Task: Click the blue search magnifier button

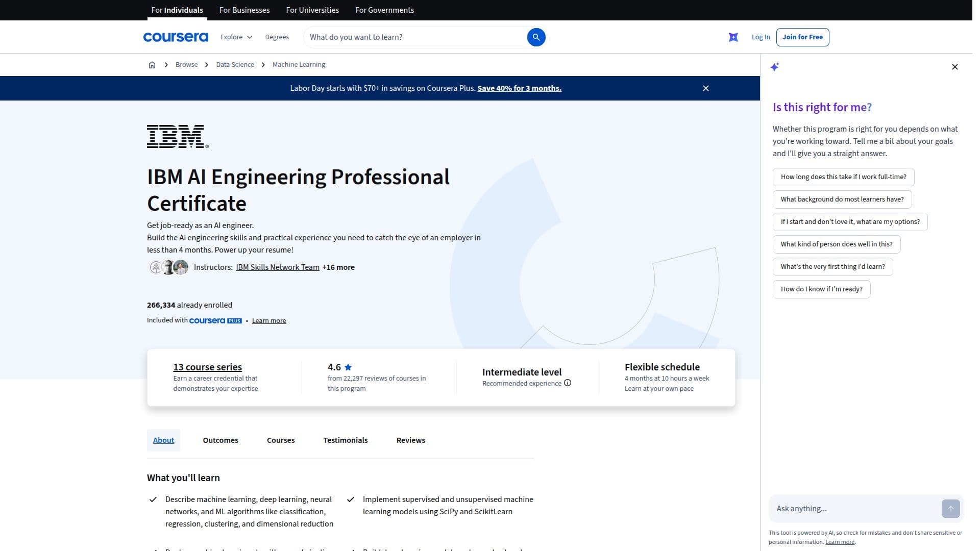Action: point(536,37)
